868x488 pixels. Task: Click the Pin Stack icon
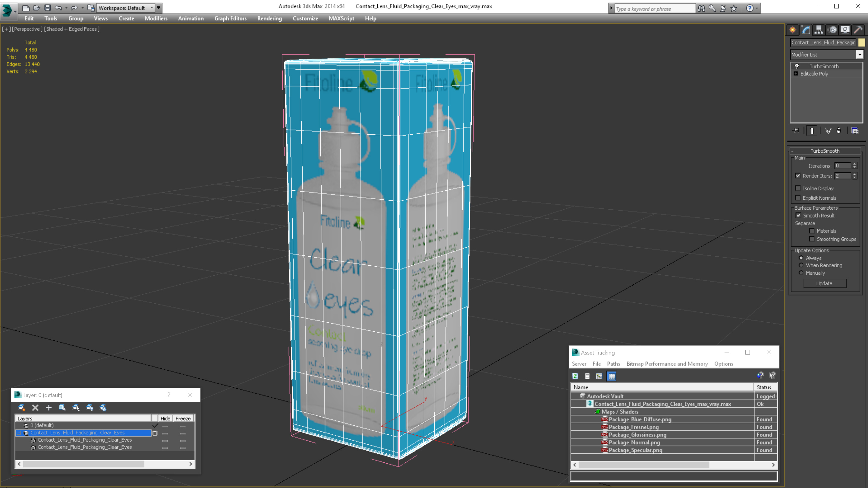(796, 131)
